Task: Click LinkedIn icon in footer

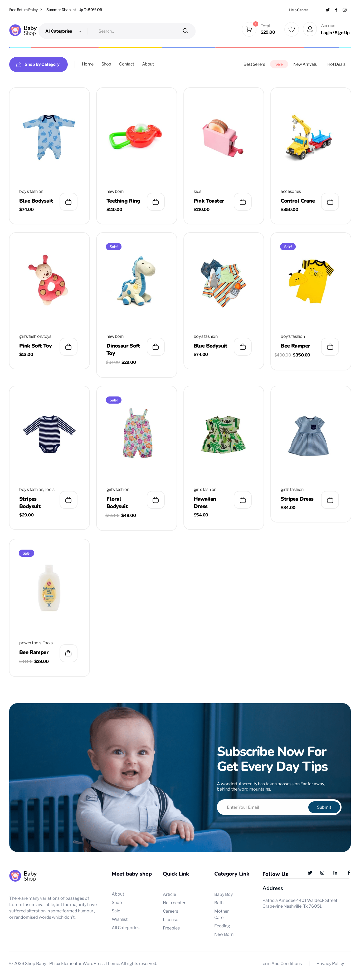Action: (335, 873)
